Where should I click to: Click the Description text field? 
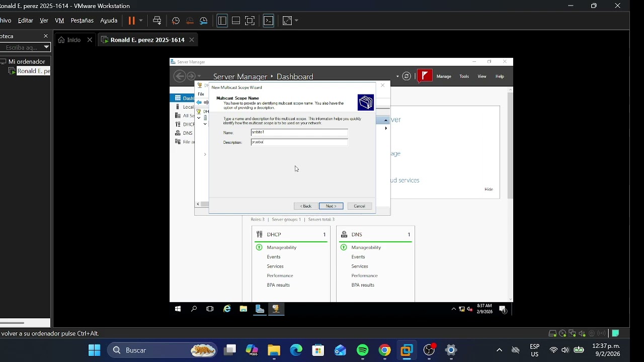(x=299, y=142)
